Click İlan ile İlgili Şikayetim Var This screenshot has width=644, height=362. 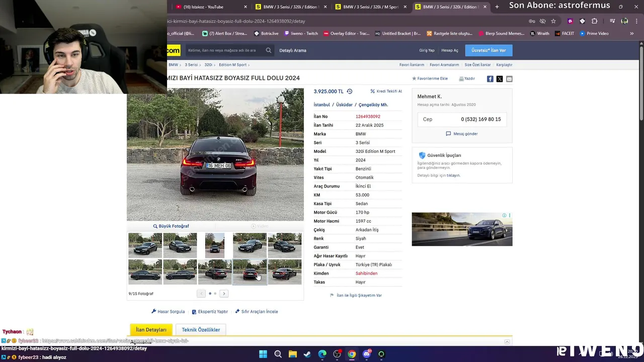[x=356, y=295]
